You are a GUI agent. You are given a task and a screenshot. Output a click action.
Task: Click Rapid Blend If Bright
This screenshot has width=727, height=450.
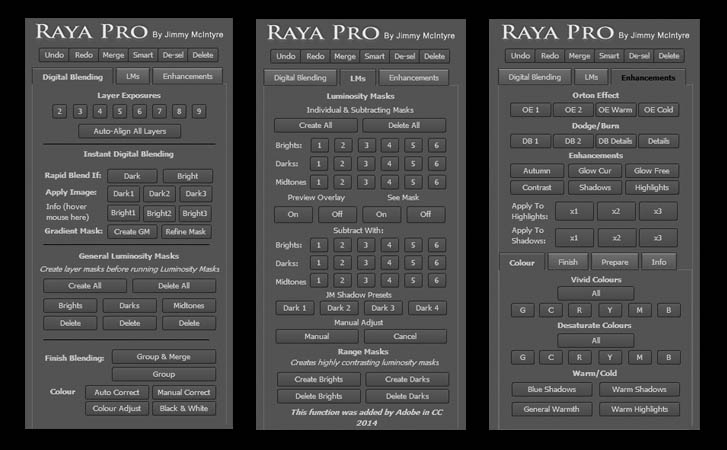pos(187,176)
